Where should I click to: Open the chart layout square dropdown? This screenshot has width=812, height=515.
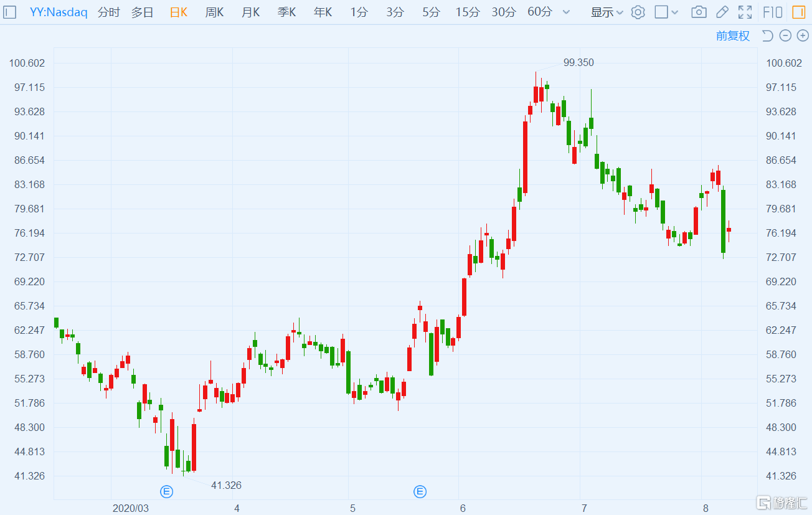tap(666, 12)
